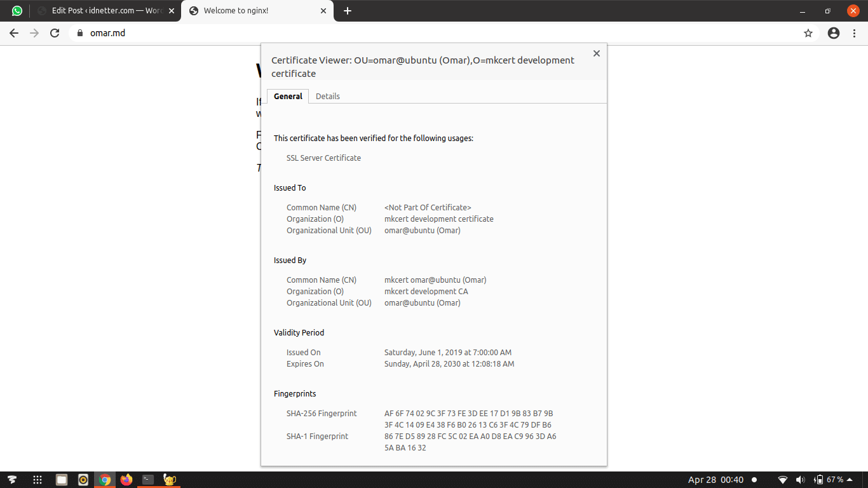Click the mkcert development CA value
This screenshot has width=868, height=488.
click(x=426, y=291)
